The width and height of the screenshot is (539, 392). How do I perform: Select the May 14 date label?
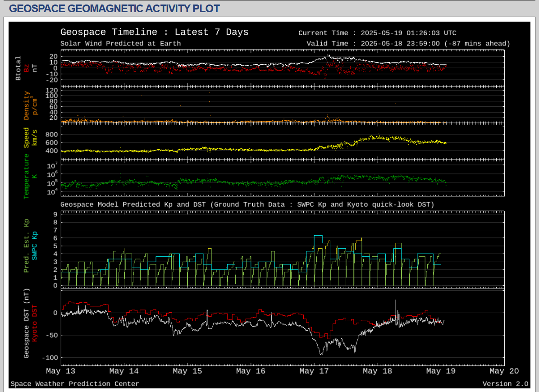pyautogui.click(x=124, y=371)
